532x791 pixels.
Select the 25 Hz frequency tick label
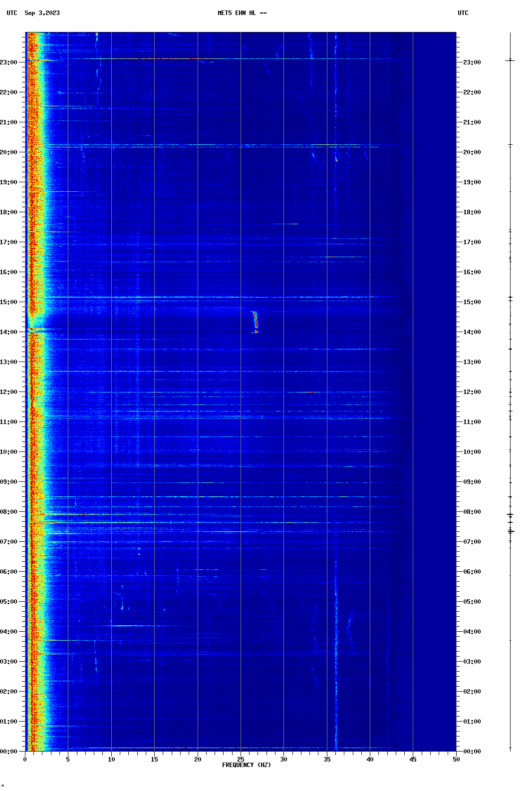[x=241, y=759]
